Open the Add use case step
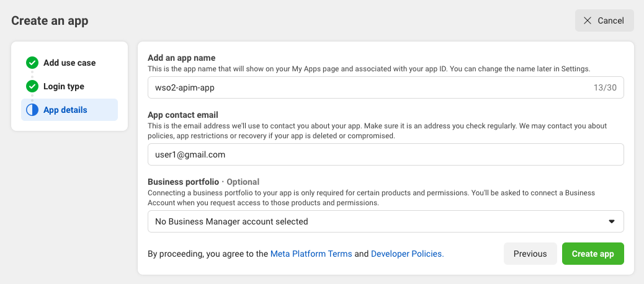 pyautogui.click(x=69, y=63)
